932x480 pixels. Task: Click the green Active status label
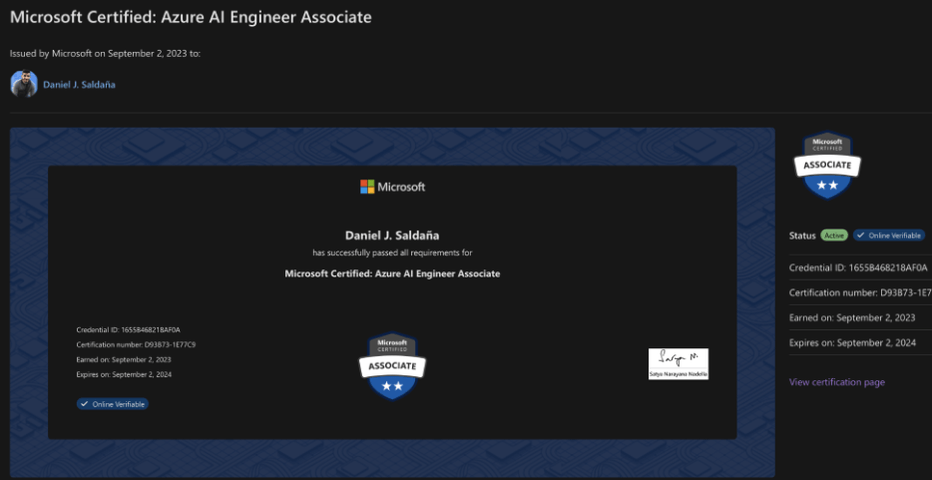click(x=834, y=235)
